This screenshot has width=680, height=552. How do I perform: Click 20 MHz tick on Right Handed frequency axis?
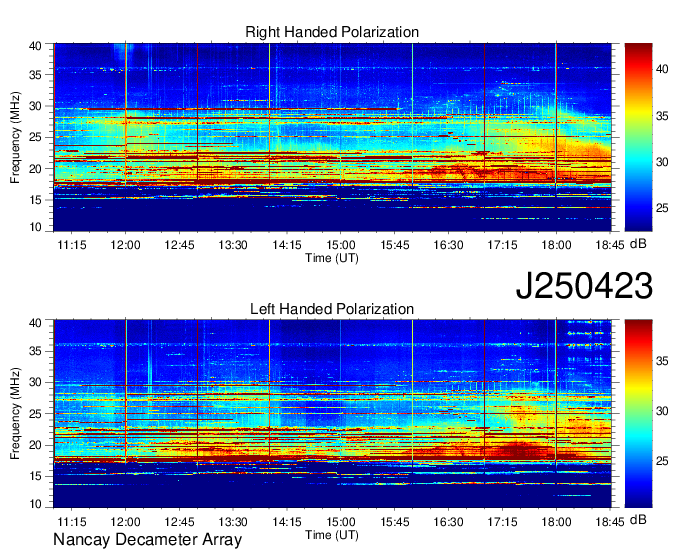tap(35, 169)
